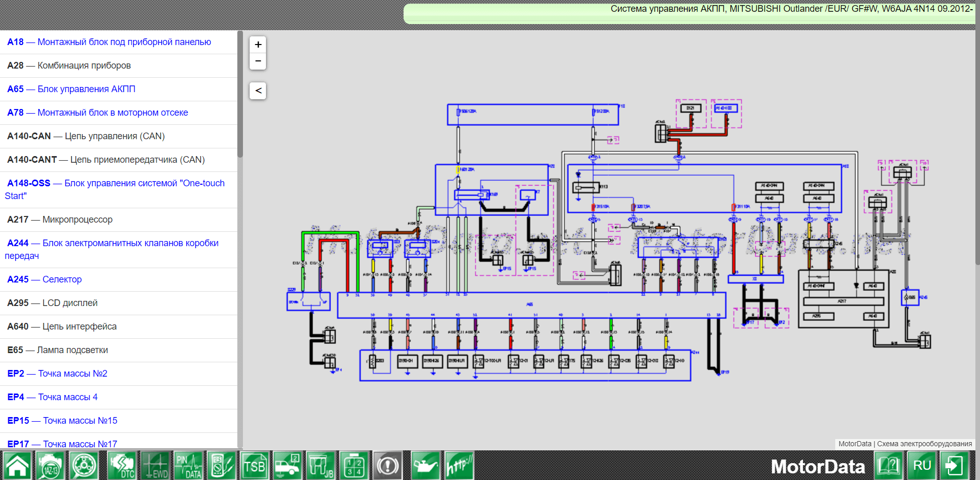Image resolution: width=980 pixels, height=480 pixels.
Task: Open the connector pinout 1234 icon
Action: (x=354, y=466)
